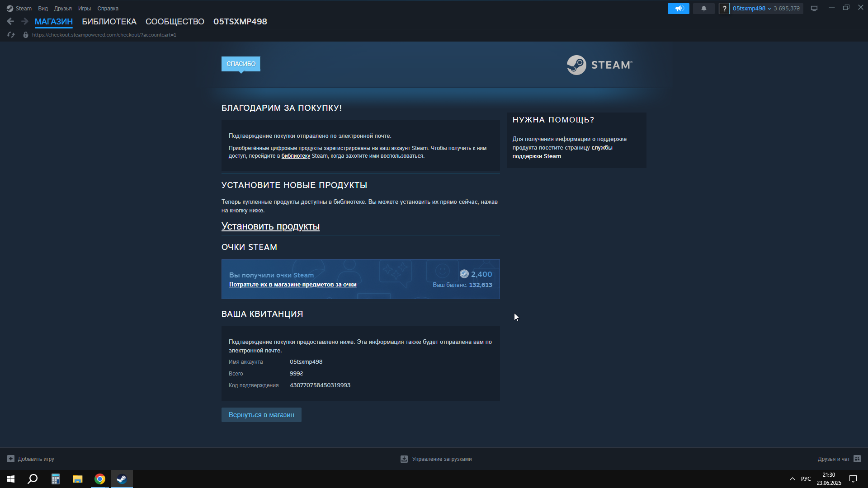Go forward with the right arrow
This screenshot has height=488, width=868.
click(25, 21)
